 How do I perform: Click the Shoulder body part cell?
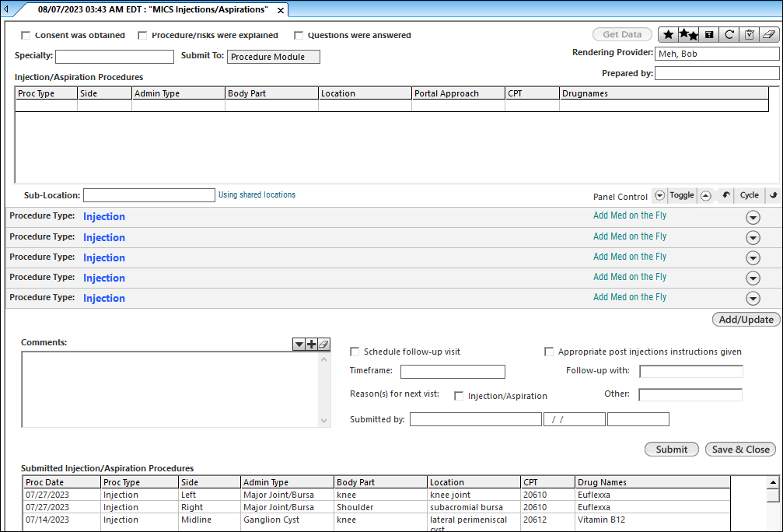380,507
